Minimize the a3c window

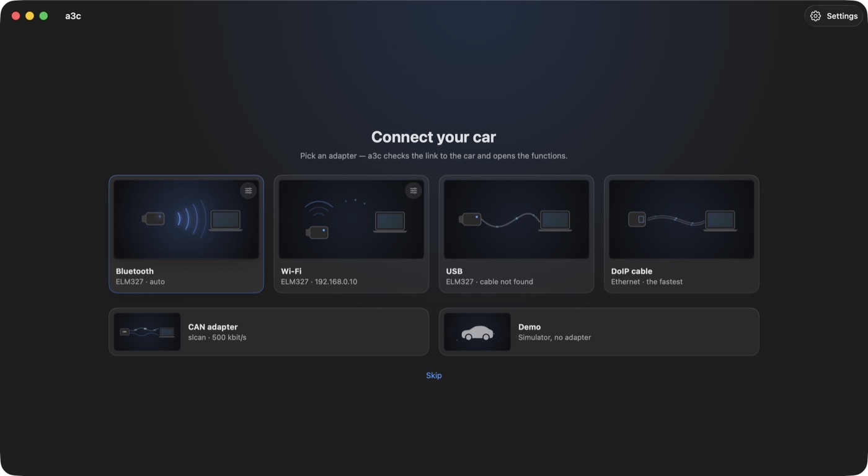[30, 16]
